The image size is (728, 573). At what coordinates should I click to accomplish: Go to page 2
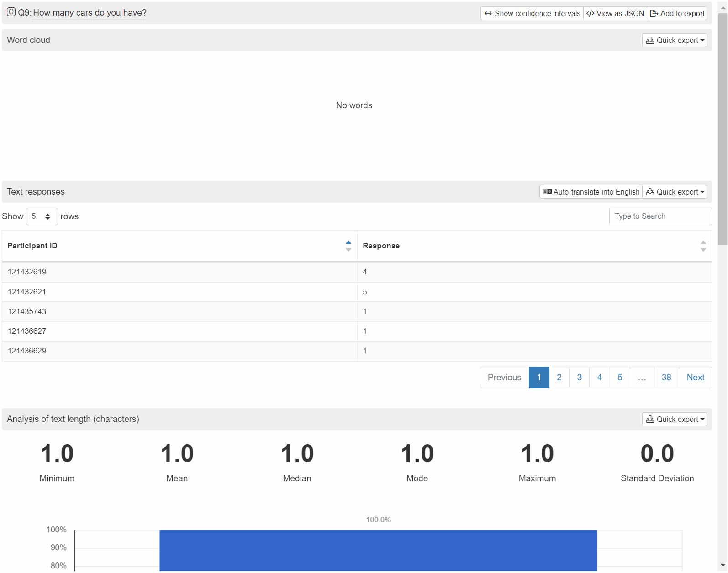pos(559,378)
